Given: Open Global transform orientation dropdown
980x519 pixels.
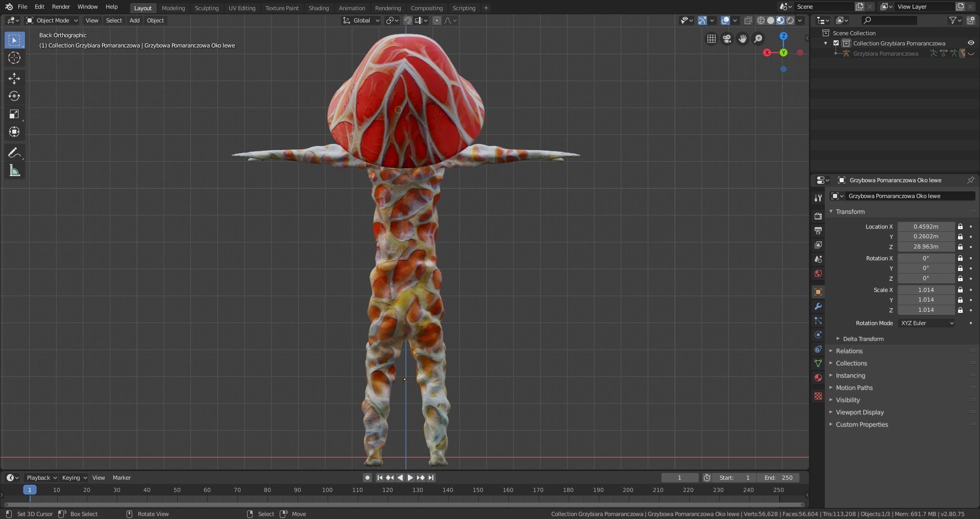Looking at the screenshot, I should tap(361, 20).
